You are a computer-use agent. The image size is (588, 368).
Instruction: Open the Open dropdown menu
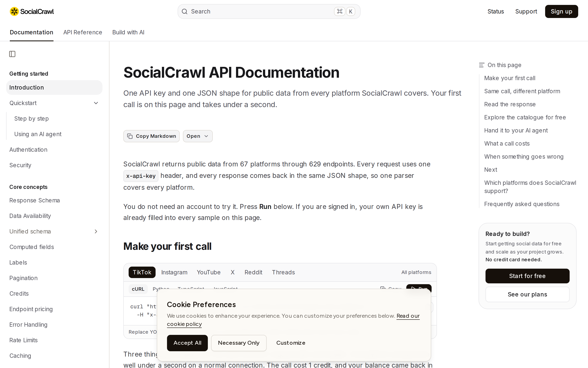(198, 136)
